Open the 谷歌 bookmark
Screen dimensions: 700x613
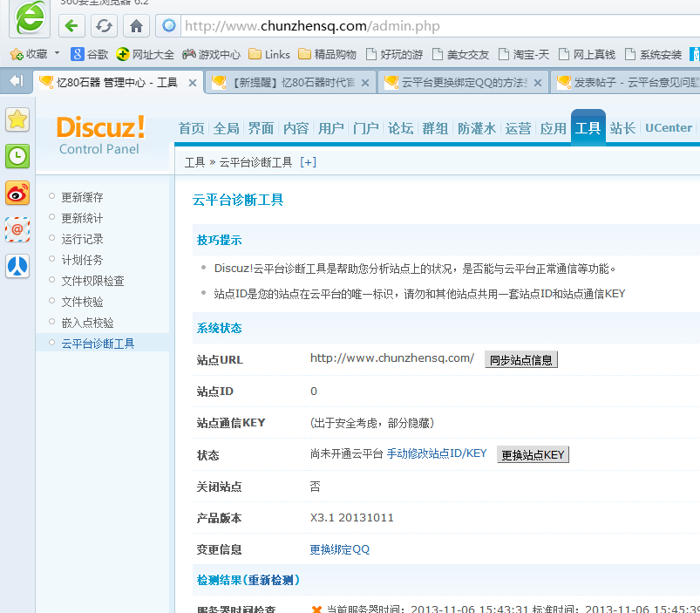[89, 54]
